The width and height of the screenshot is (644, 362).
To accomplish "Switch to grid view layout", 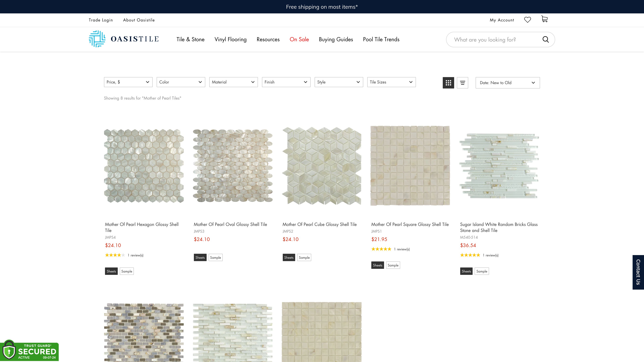I will [x=448, y=83].
